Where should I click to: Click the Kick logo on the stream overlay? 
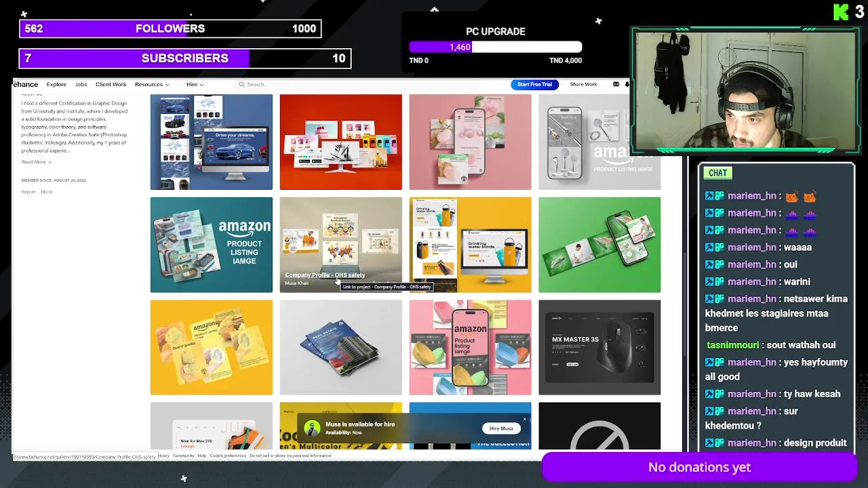point(841,12)
